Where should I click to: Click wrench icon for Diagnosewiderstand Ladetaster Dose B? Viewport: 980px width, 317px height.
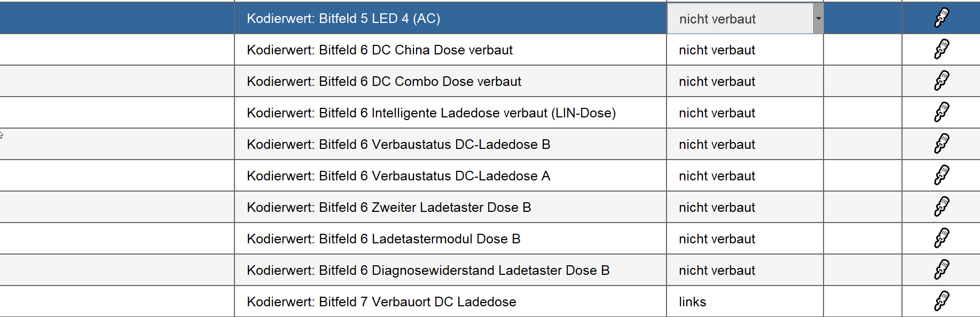[x=942, y=270]
